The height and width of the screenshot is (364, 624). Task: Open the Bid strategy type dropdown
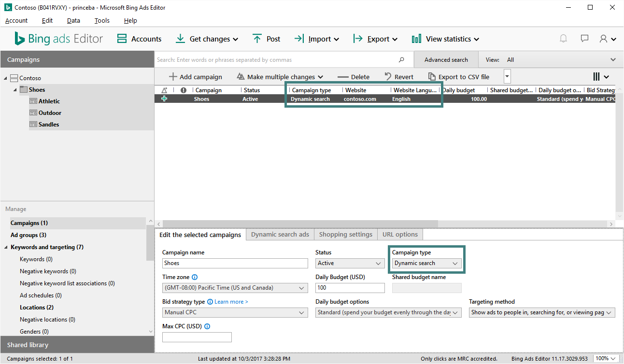coord(235,312)
